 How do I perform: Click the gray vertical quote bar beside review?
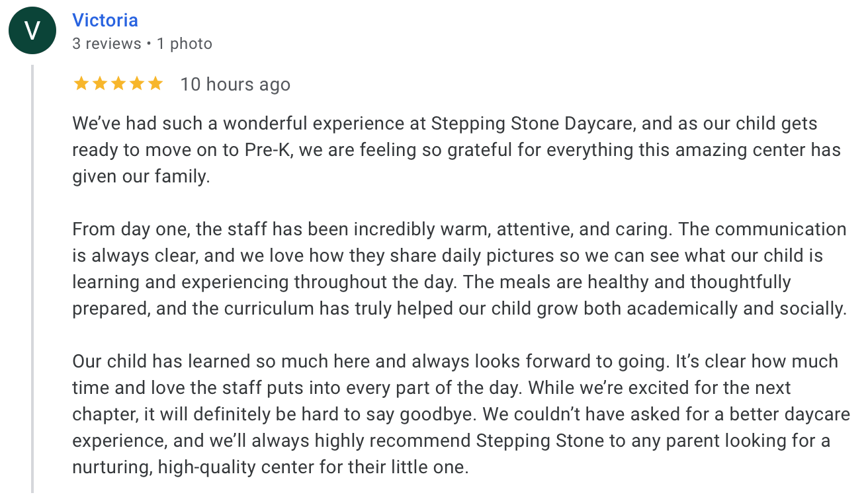pyautogui.click(x=32, y=279)
